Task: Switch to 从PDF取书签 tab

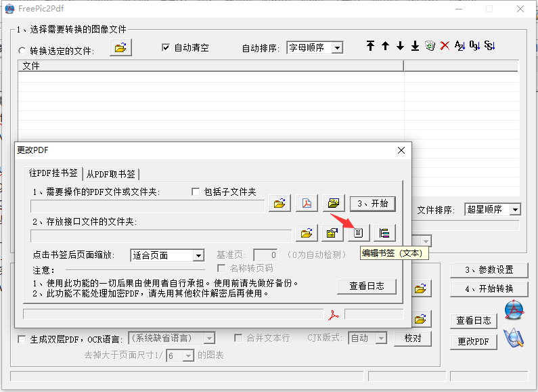Action: [x=111, y=174]
